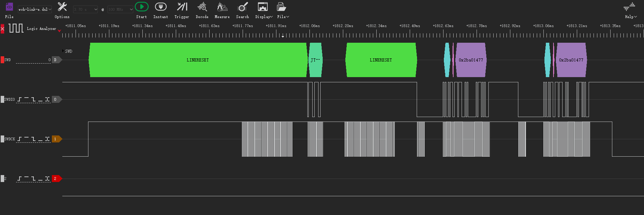Click the SWDCK channel color marker
Screen dimensions: 644x215
coord(2,139)
